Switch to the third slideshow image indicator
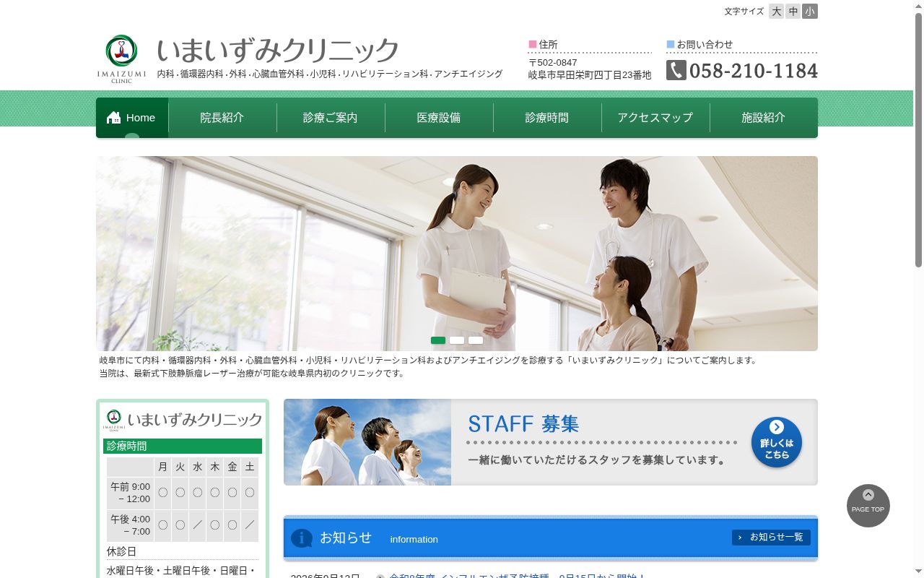 pos(476,340)
